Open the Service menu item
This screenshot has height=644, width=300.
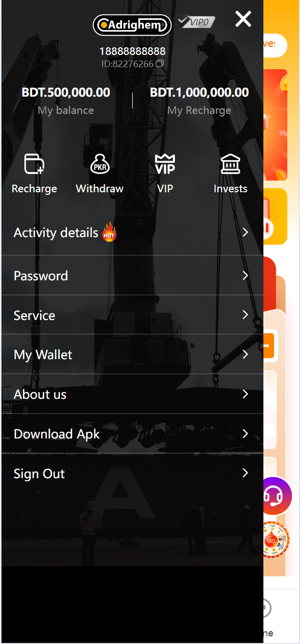(132, 315)
